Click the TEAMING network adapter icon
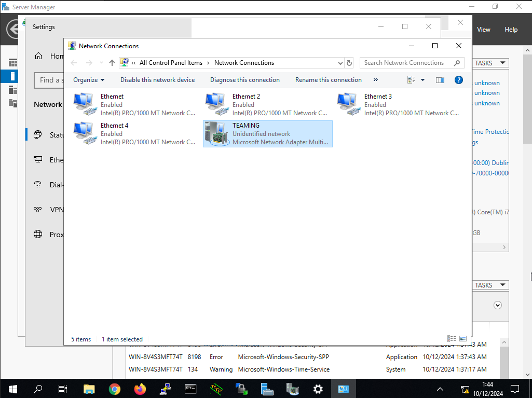 pos(216,133)
